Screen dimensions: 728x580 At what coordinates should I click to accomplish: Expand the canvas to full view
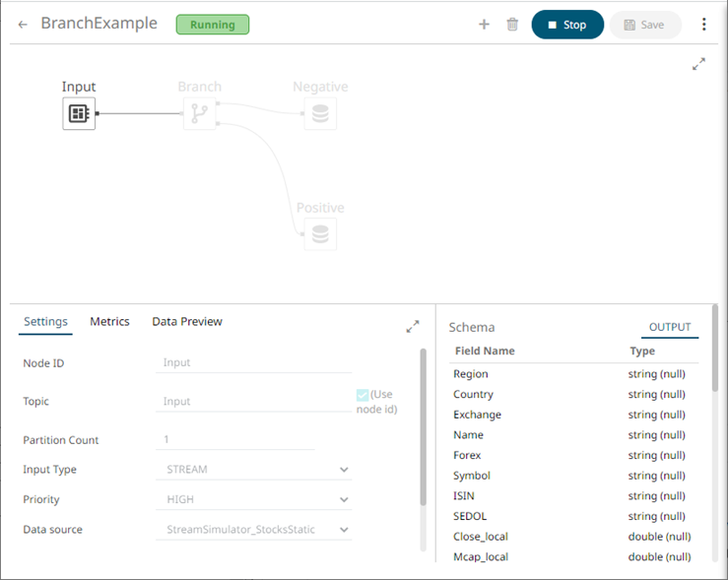click(698, 63)
